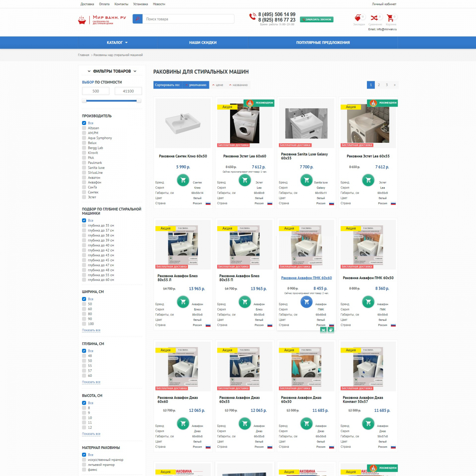Expand depth options with Показать все
476x476 pixels.
(91, 382)
